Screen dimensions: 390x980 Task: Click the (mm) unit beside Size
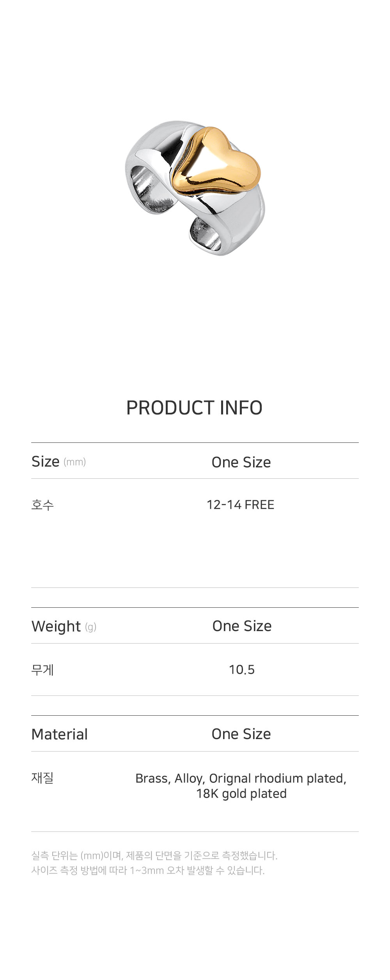74,462
